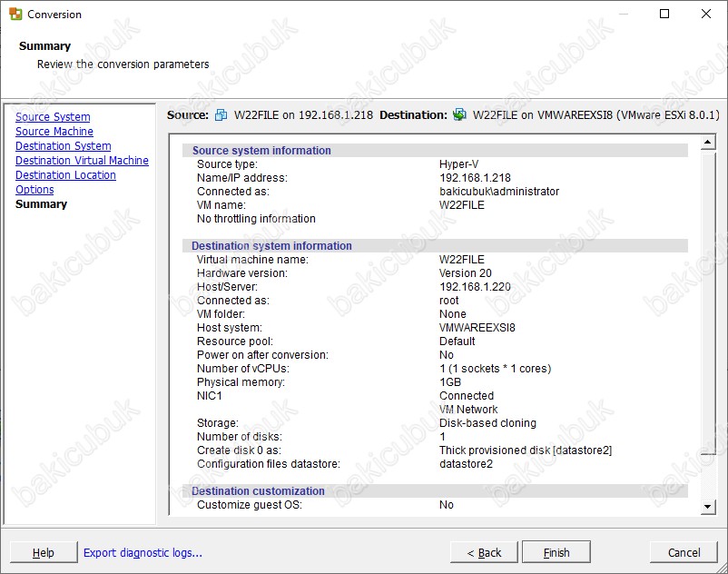Open the Options step
This screenshot has width=728, height=574.
coord(34,190)
